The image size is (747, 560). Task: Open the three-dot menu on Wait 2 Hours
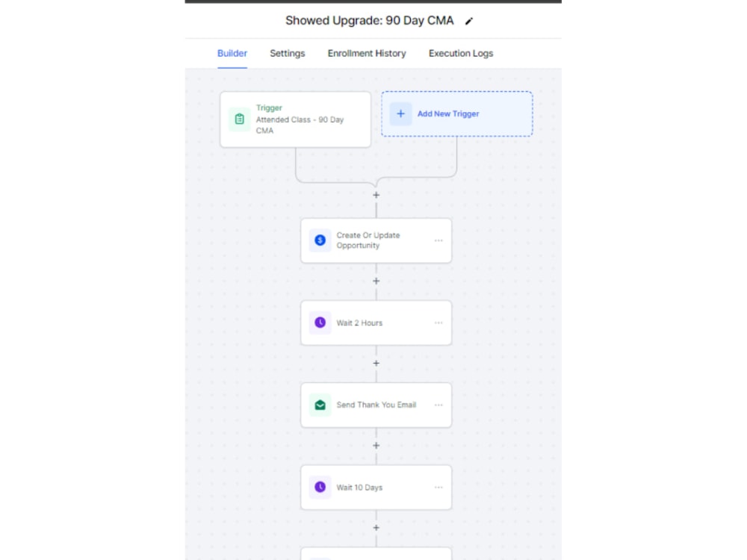click(x=439, y=323)
